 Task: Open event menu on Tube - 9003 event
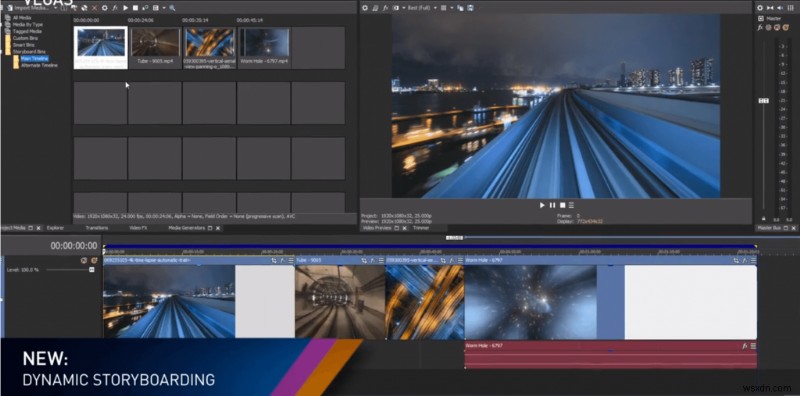382,260
